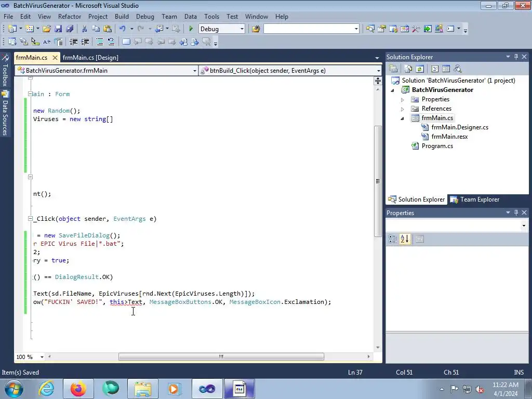Open the active documents list arrow at the tab strip's right end
This screenshot has width=532, height=399.
377,58
